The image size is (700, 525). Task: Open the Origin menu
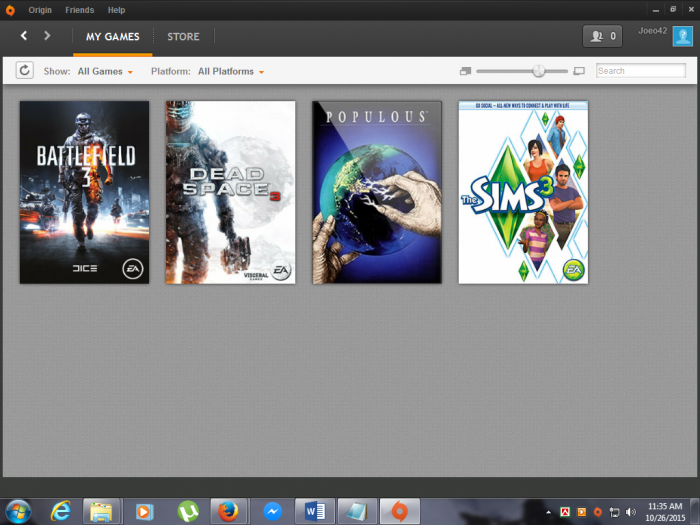(x=40, y=10)
